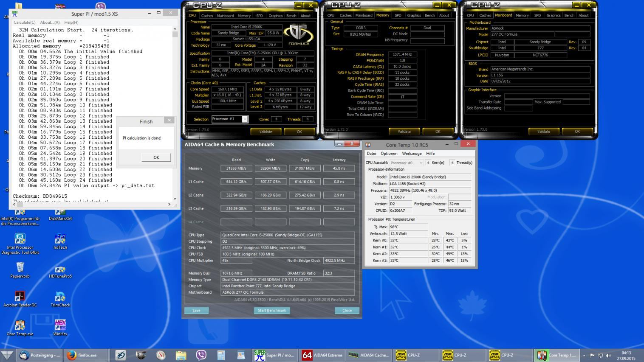Click Super PI vertical scrollbar down arrow
The height and width of the screenshot is (362, 644).
pyautogui.click(x=175, y=198)
